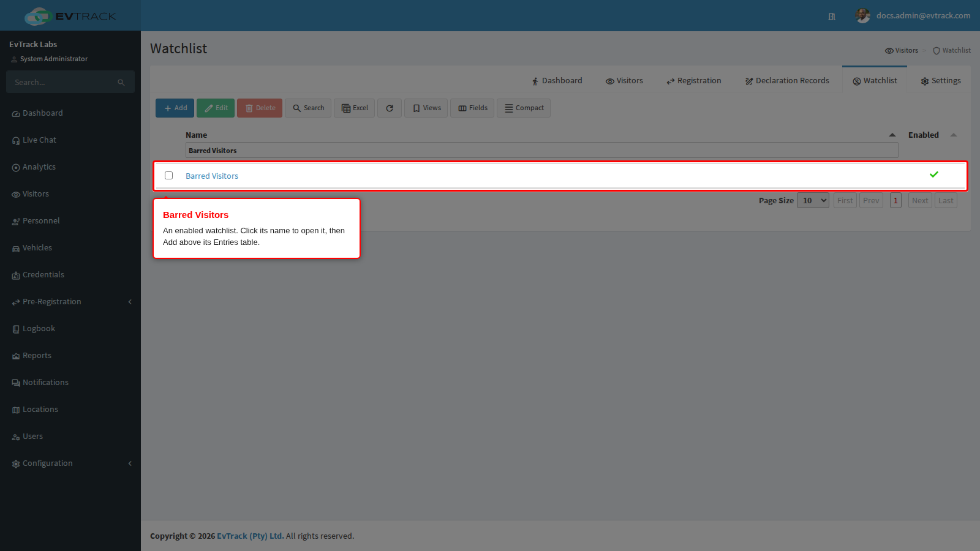
Task: Click the search magnifier icon in sidebar
Action: pos(121,83)
